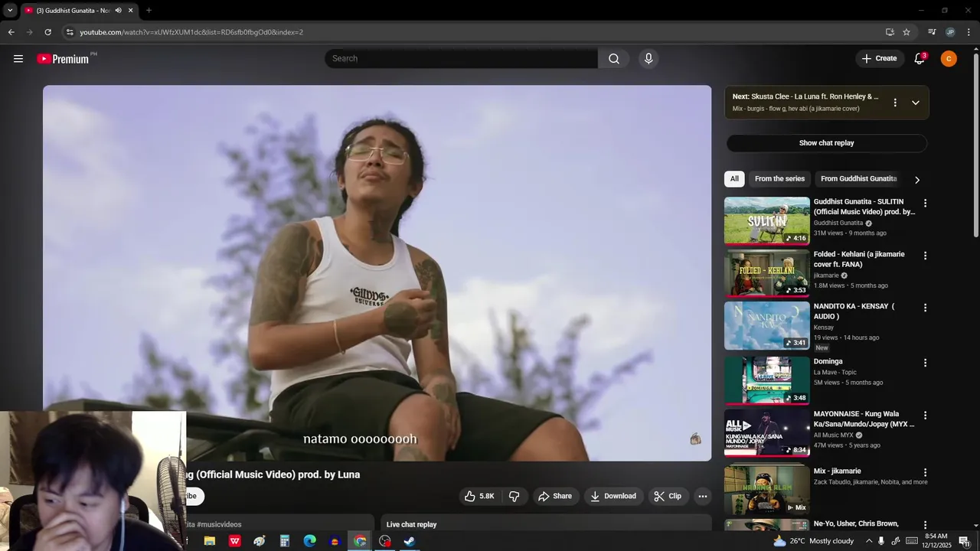
Task: Click the browser address bar URL
Action: (191, 32)
